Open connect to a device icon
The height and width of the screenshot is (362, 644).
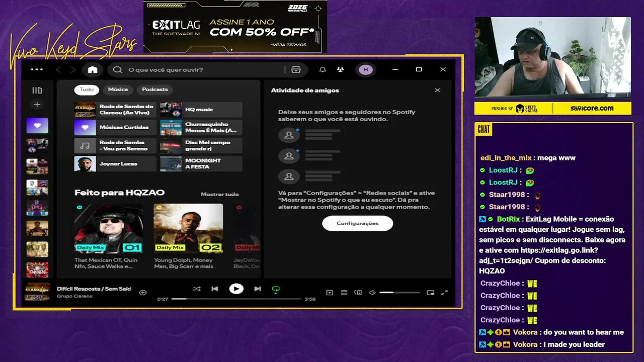point(358,293)
